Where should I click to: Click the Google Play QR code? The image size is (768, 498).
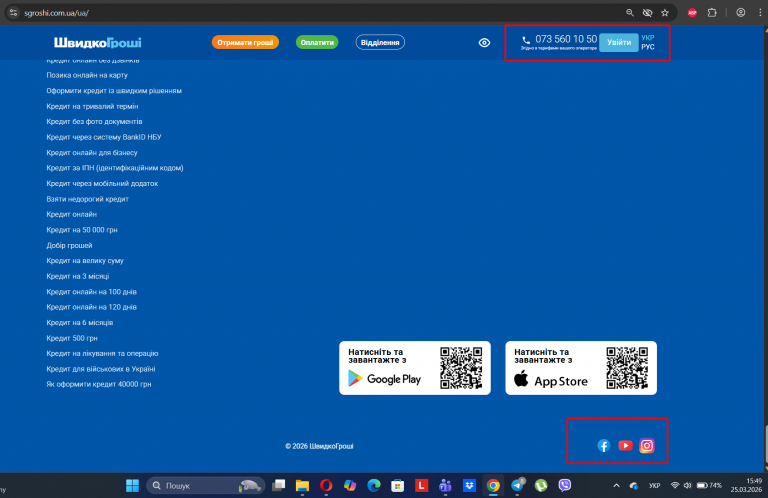click(x=461, y=368)
